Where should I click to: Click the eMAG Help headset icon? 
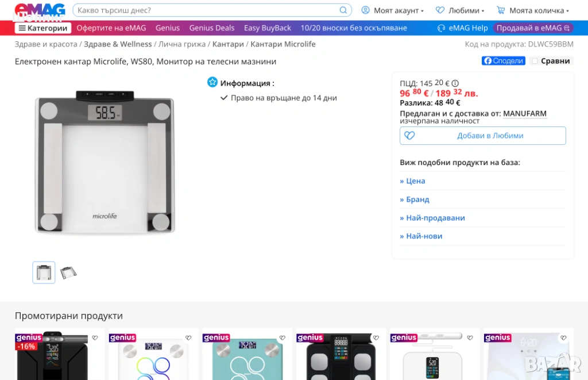[441, 28]
